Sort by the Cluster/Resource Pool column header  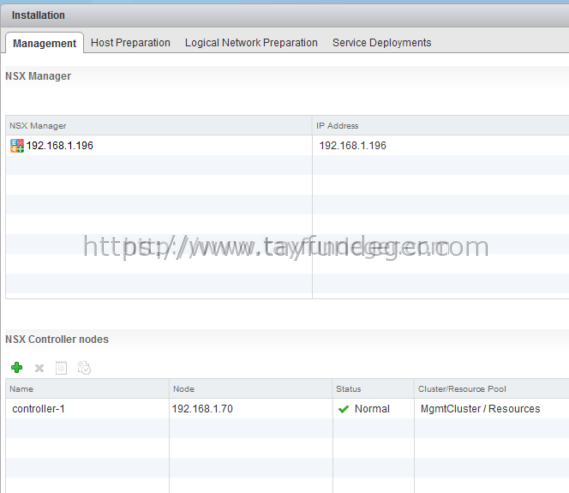(492, 389)
